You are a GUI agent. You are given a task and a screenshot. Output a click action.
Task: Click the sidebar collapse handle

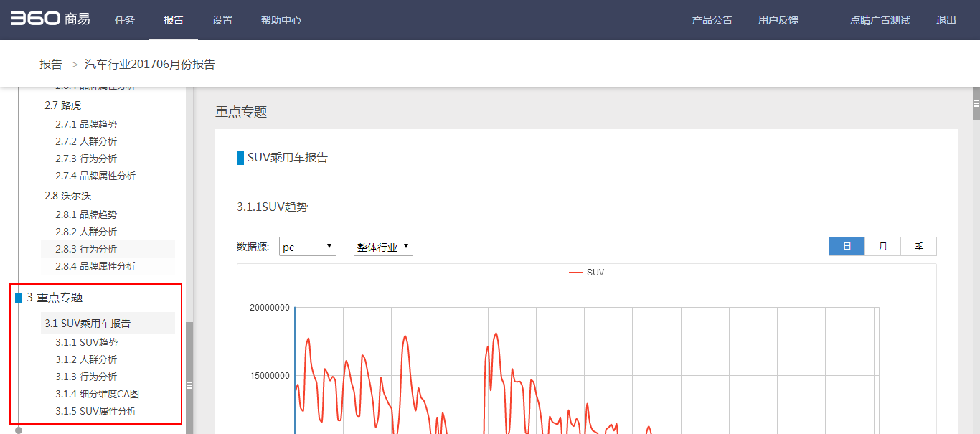(x=189, y=385)
